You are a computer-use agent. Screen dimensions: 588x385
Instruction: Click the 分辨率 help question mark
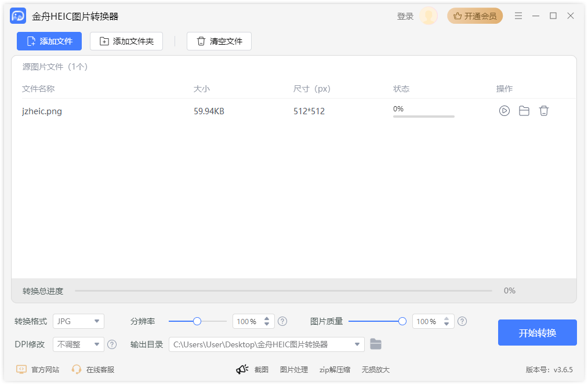point(282,321)
